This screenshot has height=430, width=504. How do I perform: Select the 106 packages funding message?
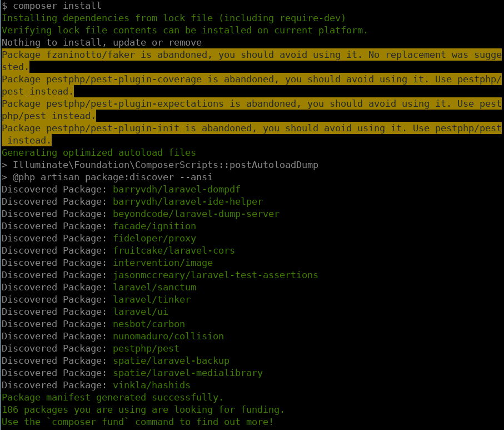click(x=142, y=409)
